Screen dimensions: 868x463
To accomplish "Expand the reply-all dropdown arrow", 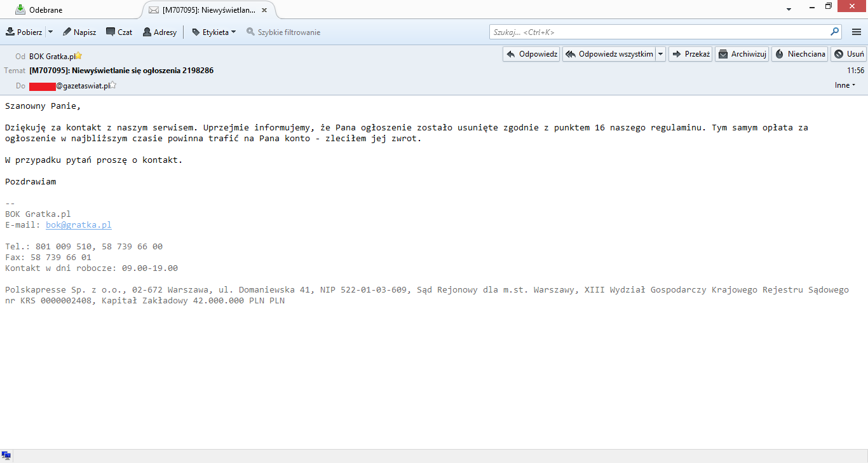I will (x=661, y=54).
